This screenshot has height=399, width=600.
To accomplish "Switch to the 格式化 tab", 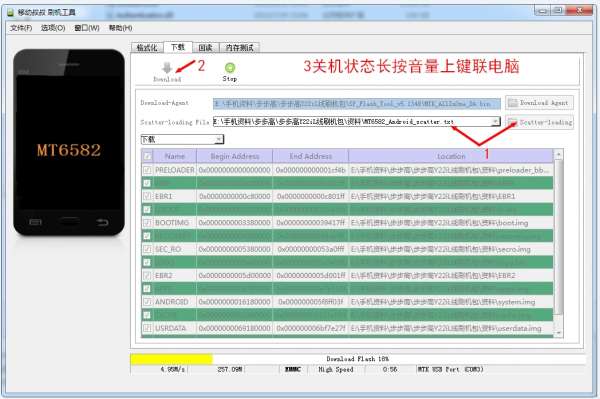I will 147,48.
